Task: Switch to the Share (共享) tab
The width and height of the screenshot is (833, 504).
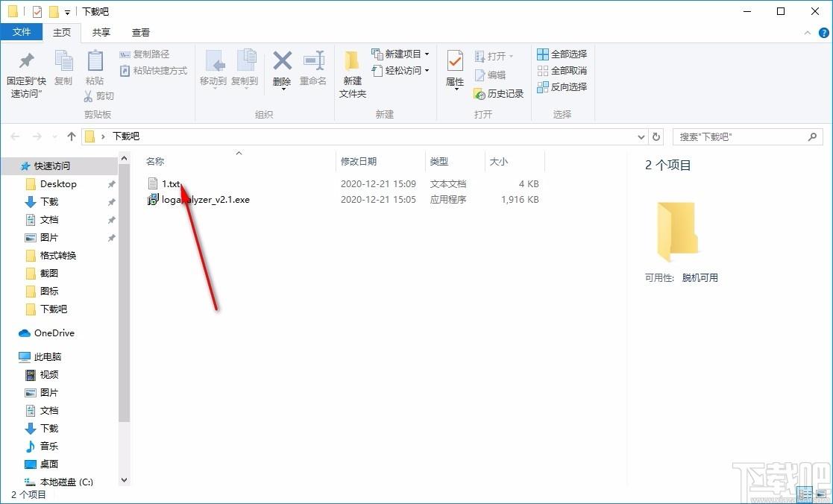Action: pyautogui.click(x=101, y=32)
